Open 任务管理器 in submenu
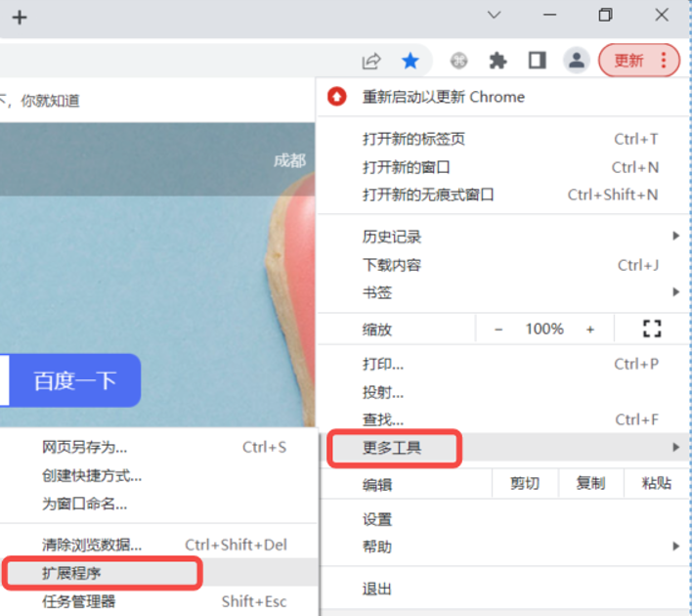Screen dimensions: 692x616 pos(159,601)
